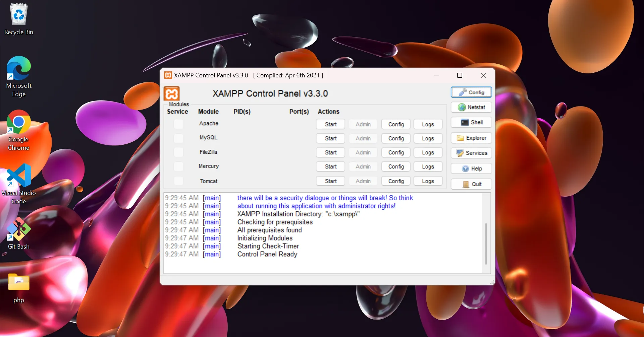Screen dimensions: 644x337
Task: Open Apache Logs menu
Action: tap(428, 124)
